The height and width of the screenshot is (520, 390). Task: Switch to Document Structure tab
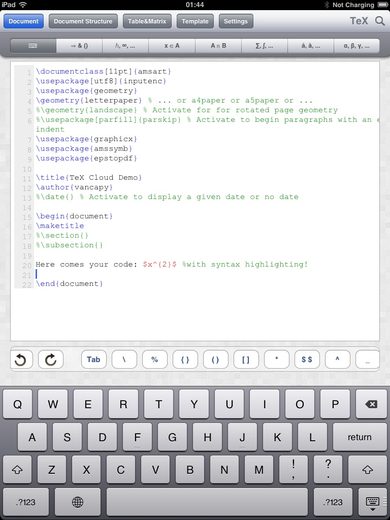pos(83,21)
